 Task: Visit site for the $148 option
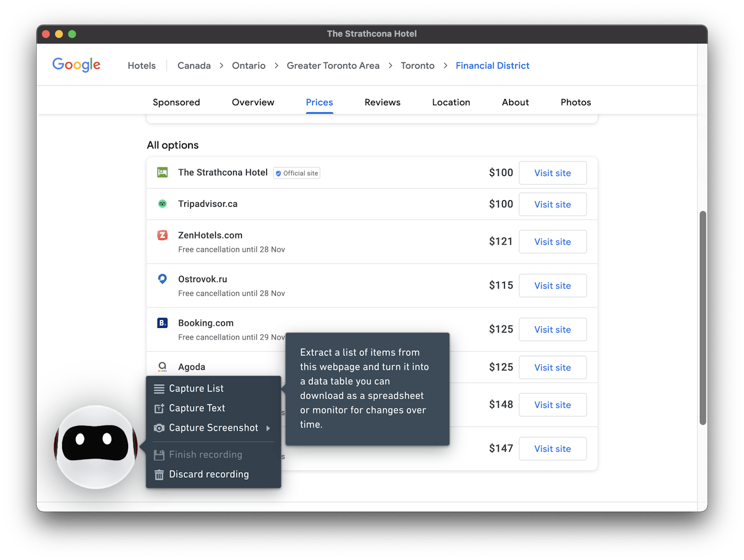click(553, 405)
